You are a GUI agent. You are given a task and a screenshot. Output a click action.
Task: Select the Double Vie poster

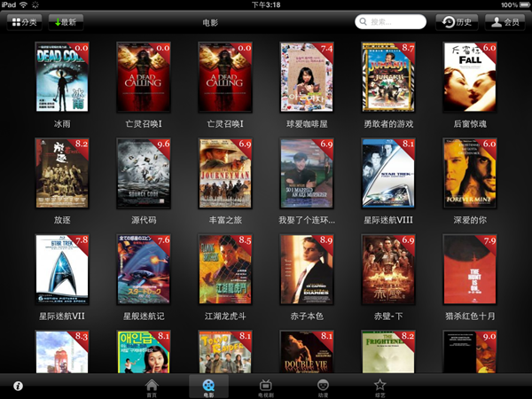click(307, 352)
